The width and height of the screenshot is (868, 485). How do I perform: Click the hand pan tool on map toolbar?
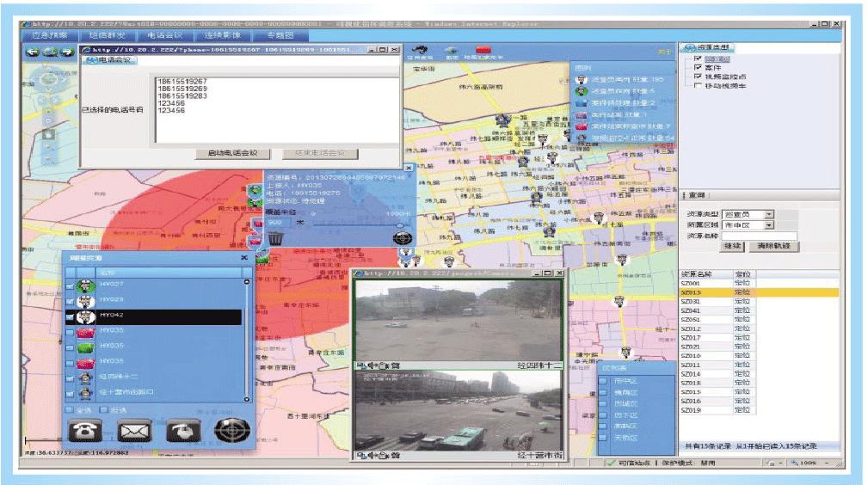click(x=49, y=134)
